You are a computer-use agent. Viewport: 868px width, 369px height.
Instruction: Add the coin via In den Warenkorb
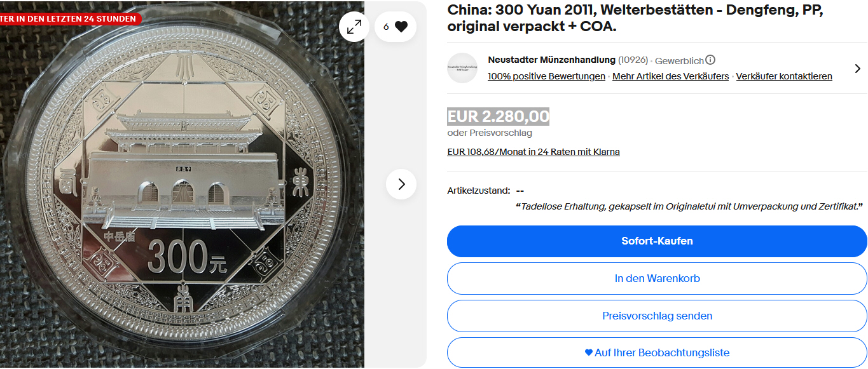[657, 278]
